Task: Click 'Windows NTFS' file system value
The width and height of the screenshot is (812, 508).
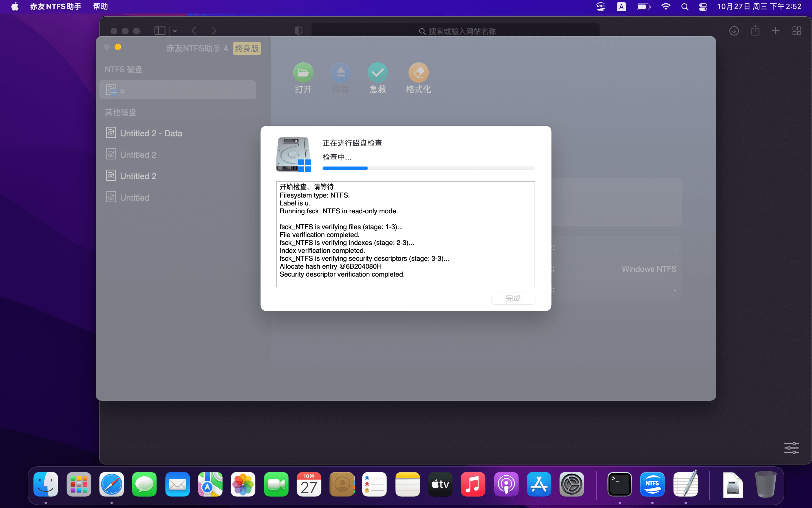Action: 649,269
